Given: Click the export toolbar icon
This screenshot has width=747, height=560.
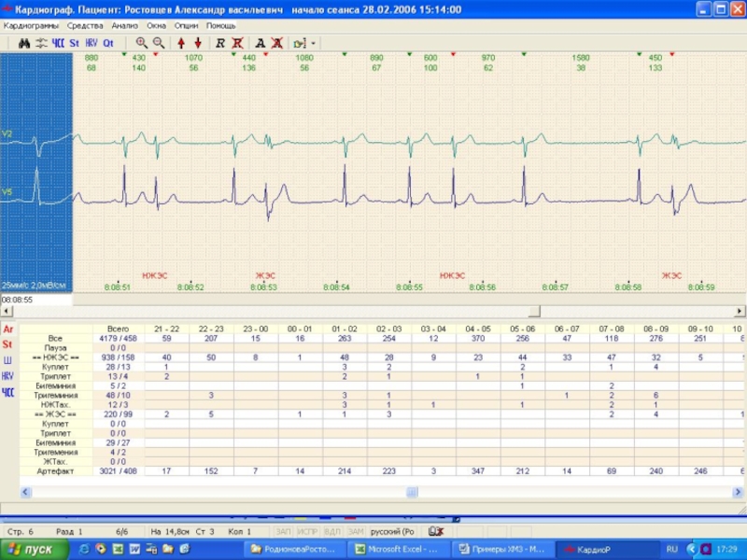Looking at the screenshot, I should 300,43.
